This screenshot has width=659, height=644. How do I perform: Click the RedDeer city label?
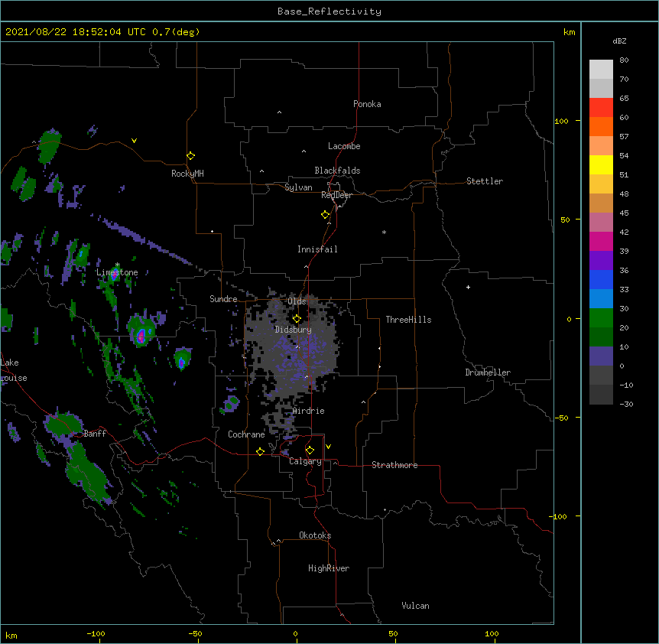coord(336,195)
